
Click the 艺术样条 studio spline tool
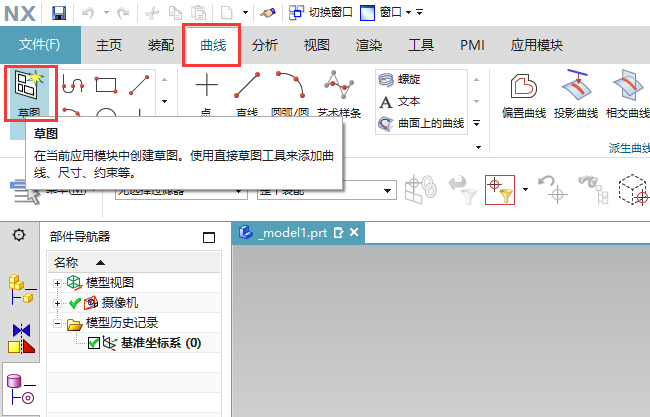pyautogui.click(x=339, y=95)
